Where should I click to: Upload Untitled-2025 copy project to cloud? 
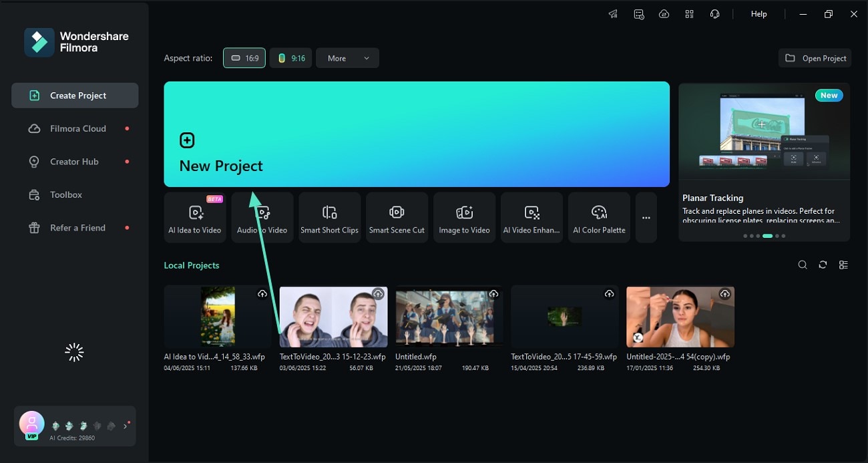[x=724, y=294]
